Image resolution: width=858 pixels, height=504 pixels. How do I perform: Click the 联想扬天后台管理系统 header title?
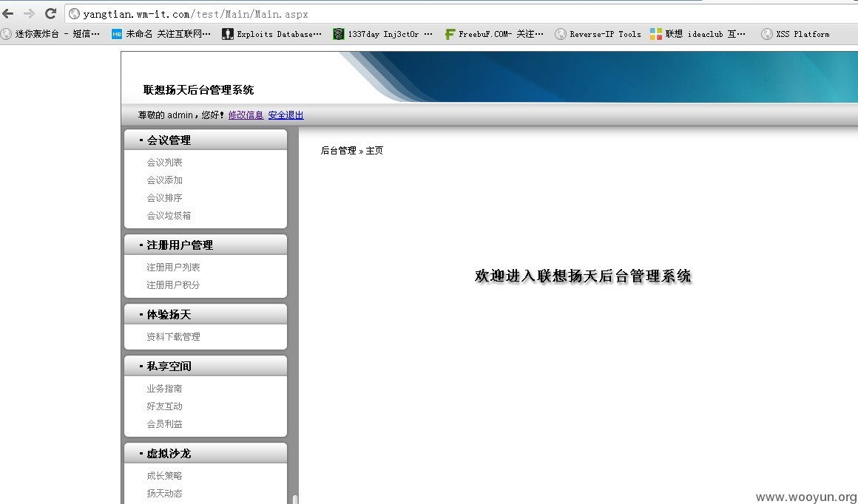[199, 89]
